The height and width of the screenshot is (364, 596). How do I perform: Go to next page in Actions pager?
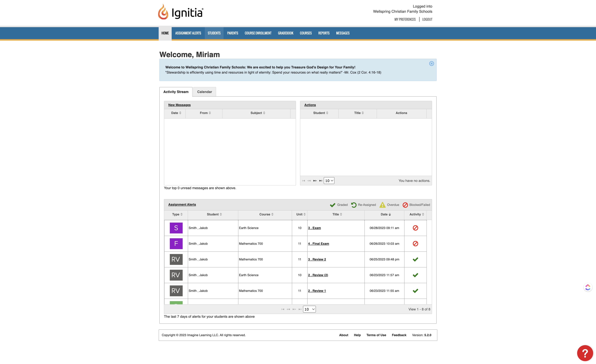(x=315, y=181)
